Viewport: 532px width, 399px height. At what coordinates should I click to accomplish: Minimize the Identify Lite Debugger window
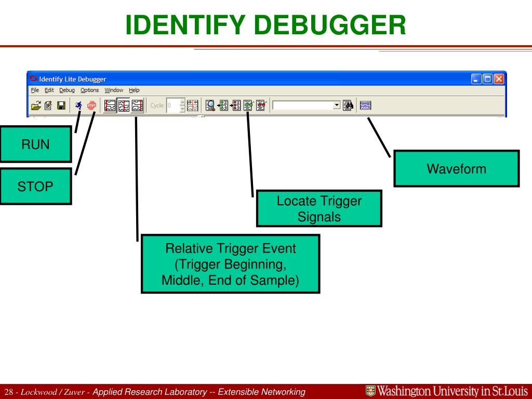coord(476,79)
